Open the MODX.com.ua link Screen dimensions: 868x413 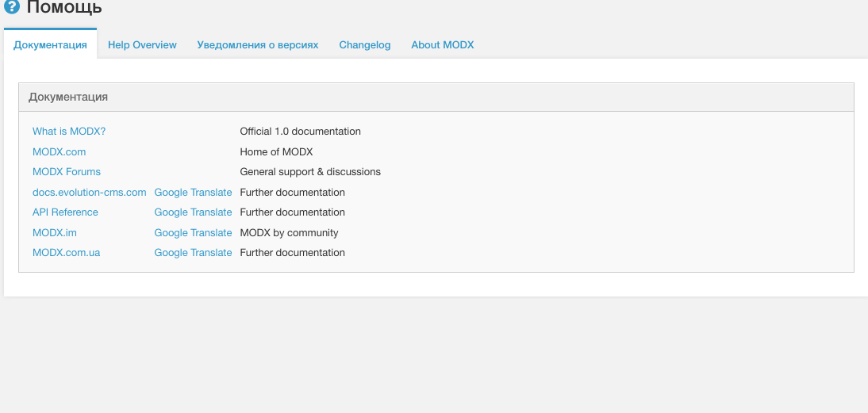click(67, 253)
